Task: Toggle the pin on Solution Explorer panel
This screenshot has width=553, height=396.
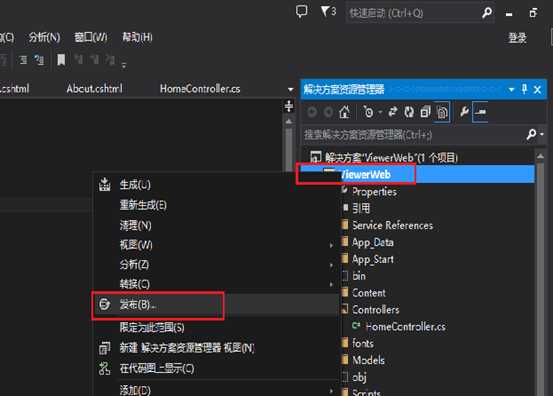Action: pyautogui.click(x=524, y=89)
